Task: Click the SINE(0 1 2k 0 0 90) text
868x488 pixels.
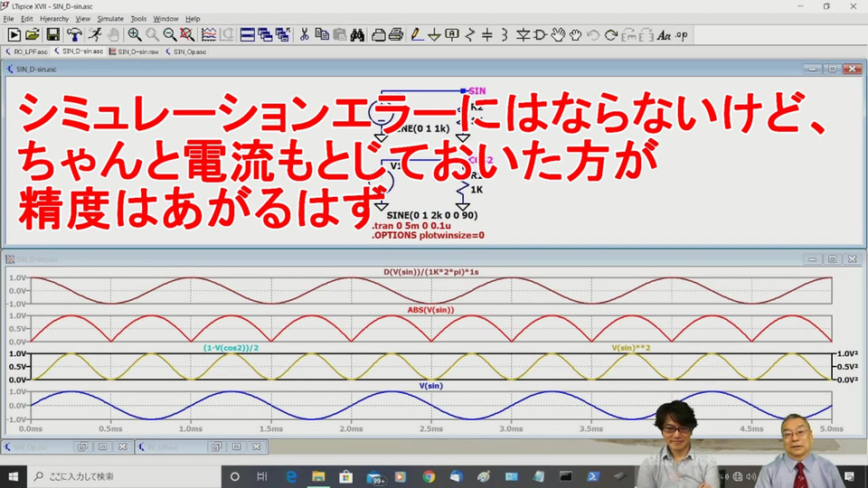Action: click(432, 215)
